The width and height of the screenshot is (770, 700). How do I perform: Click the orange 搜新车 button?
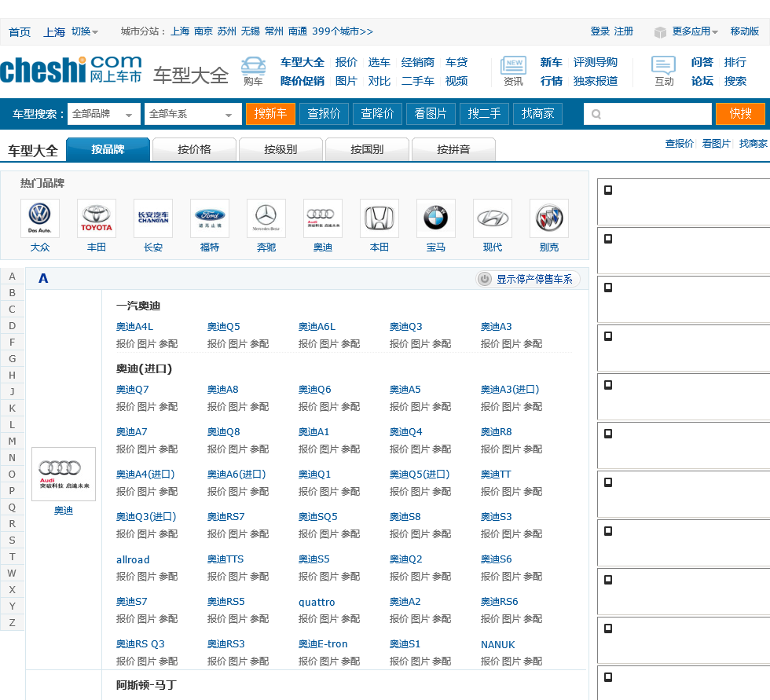click(270, 114)
